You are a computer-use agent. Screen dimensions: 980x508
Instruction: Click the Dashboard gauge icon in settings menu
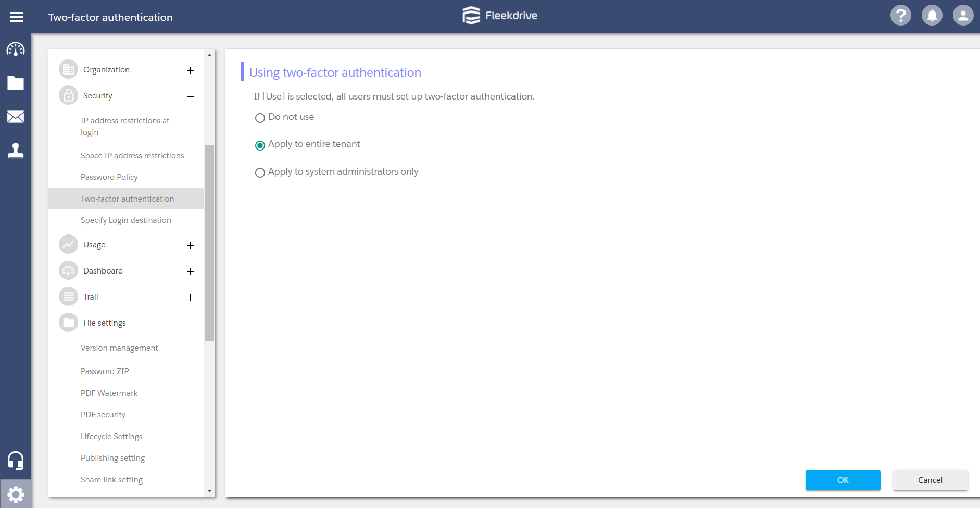69,270
